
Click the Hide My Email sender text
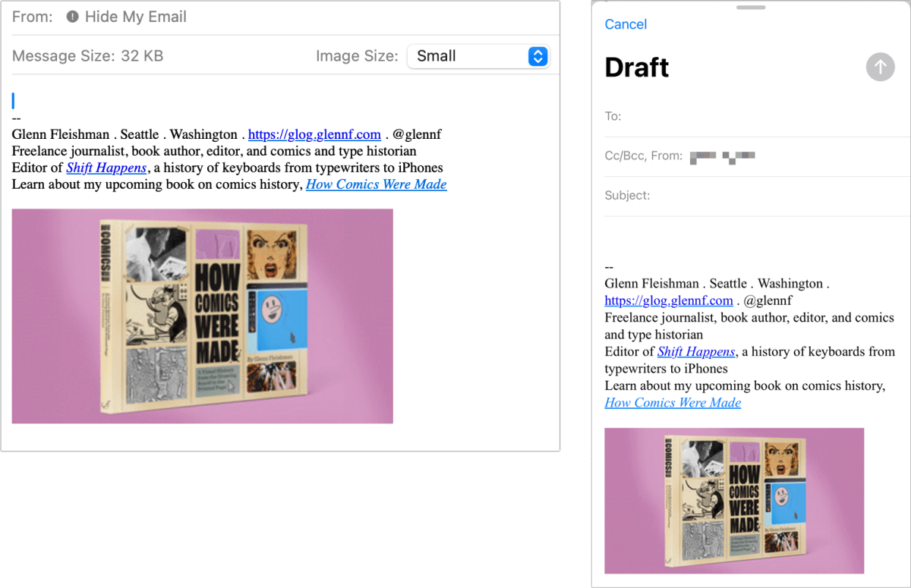click(135, 17)
